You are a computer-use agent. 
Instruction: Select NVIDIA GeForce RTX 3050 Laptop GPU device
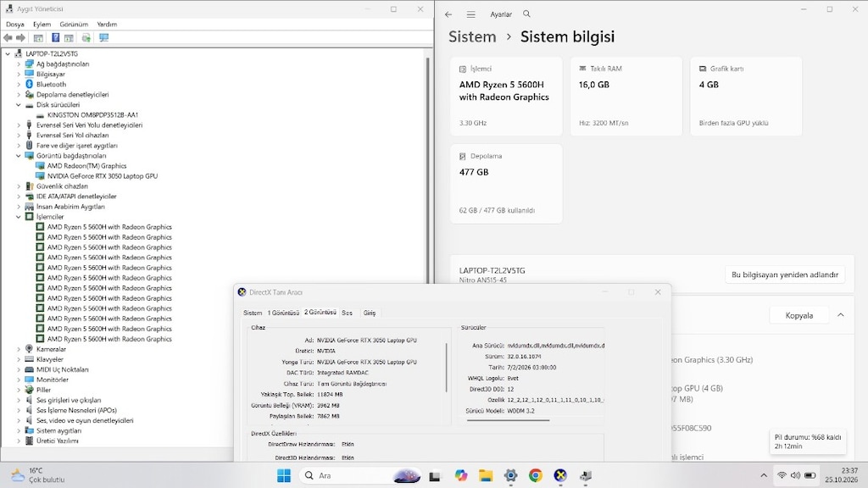[102, 176]
